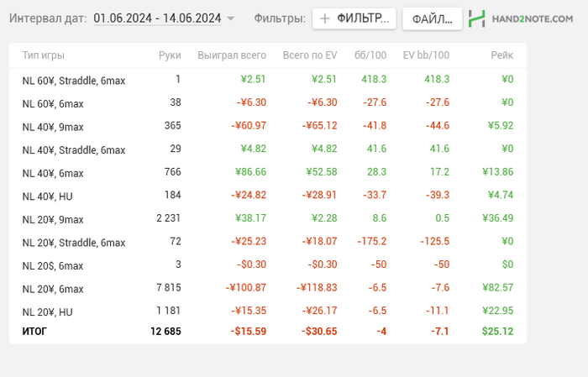The width and height of the screenshot is (588, 377).
Task: Select row NL 20$, 6max
Action: [x=268, y=265]
